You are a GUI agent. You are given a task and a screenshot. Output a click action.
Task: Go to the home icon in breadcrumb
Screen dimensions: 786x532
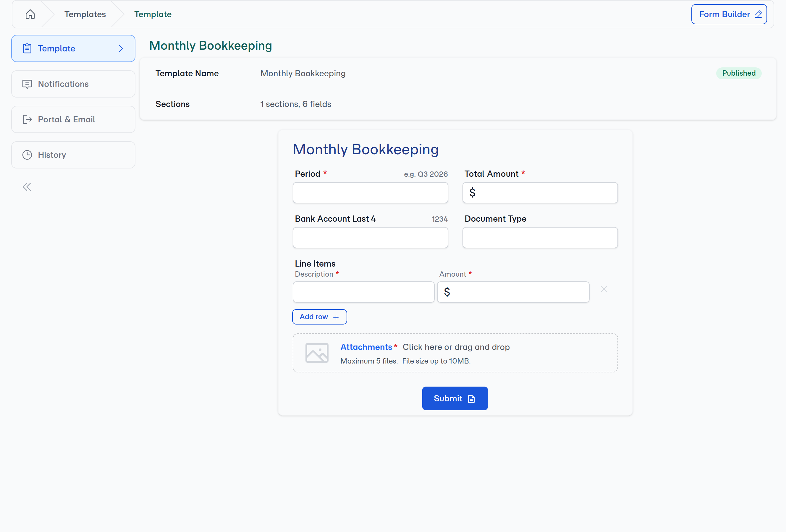(x=30, y=14)
